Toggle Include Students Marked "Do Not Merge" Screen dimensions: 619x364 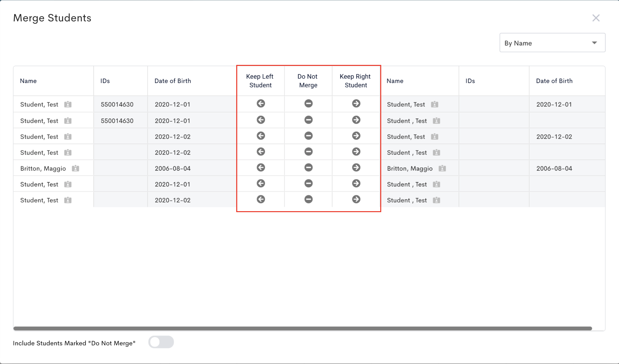[x=161, y=342]
